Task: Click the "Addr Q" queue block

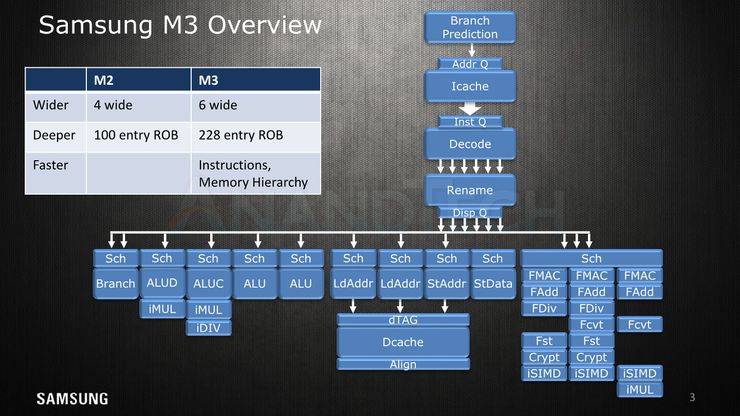Action: point(470,64)
